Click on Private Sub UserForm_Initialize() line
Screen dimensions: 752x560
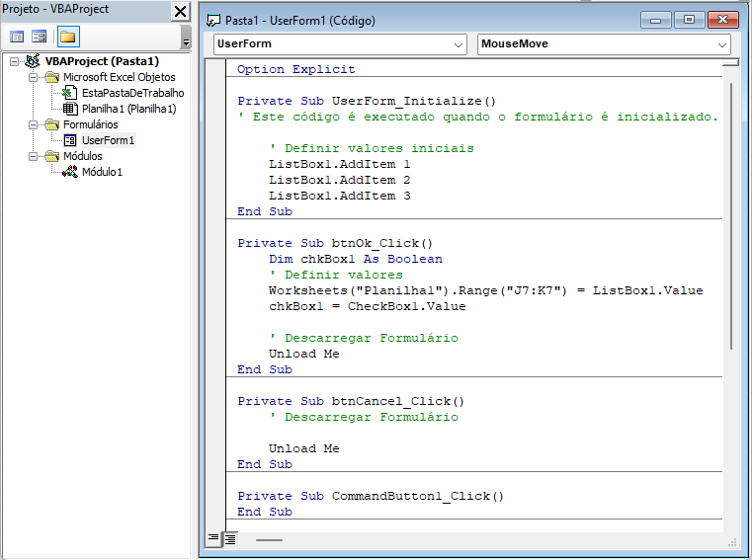[367, 101]
